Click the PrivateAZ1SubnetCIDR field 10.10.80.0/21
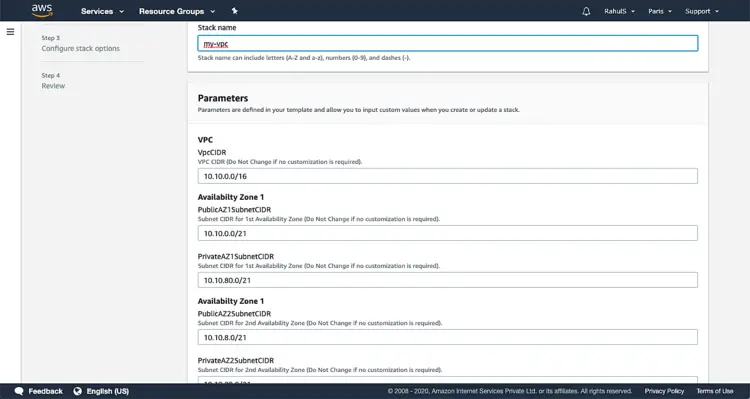 (x=448, y=280)
